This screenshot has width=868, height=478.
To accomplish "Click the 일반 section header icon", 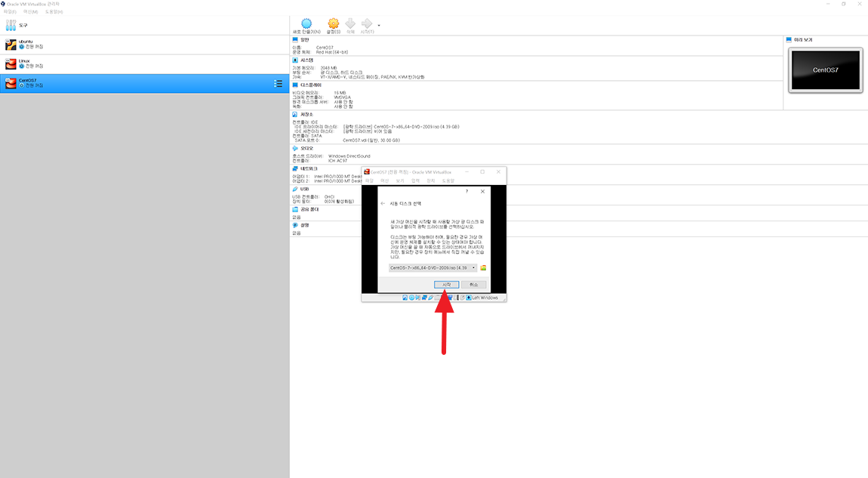I will pos(295,40).
